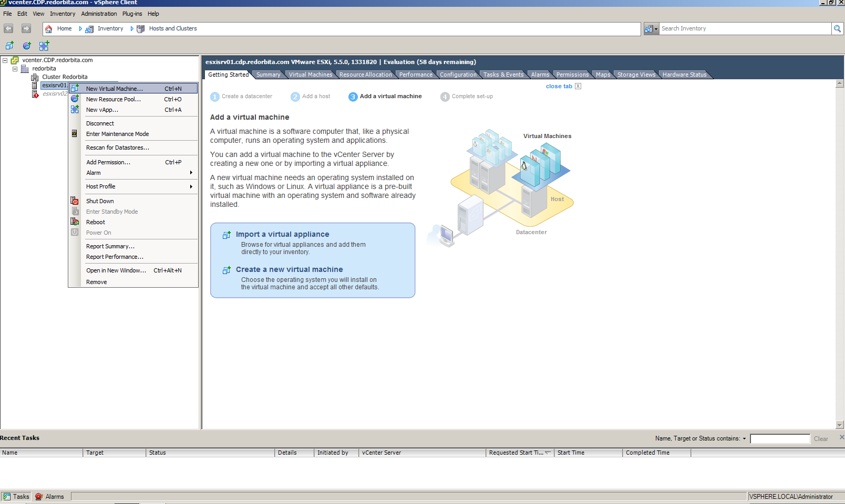The image size is (845, 504).
Task: Click the New vApp toolbar icon
Action: coord(44,46)
